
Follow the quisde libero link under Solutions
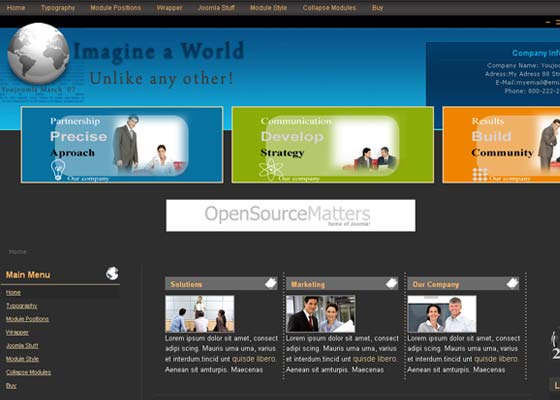pos(254,359)
